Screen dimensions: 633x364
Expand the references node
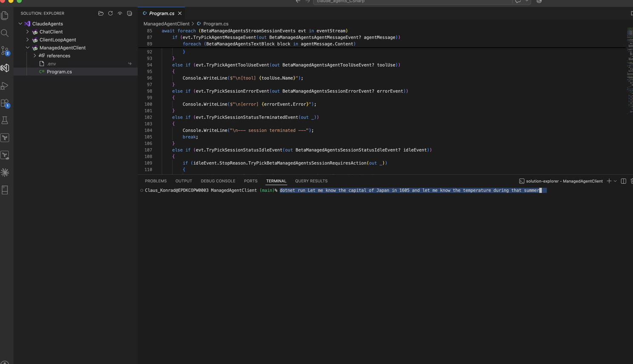click(35, 56)
